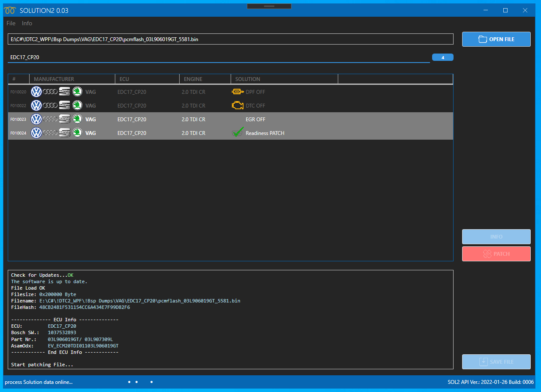Click the green Readiness PATCH checkmark icon
This screenshot has width=541, height=392.
[x=238, y=132]
